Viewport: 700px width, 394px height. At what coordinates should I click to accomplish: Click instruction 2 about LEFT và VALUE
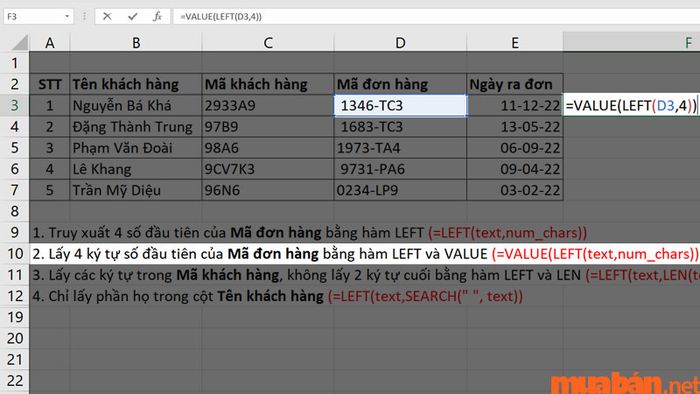365,253
